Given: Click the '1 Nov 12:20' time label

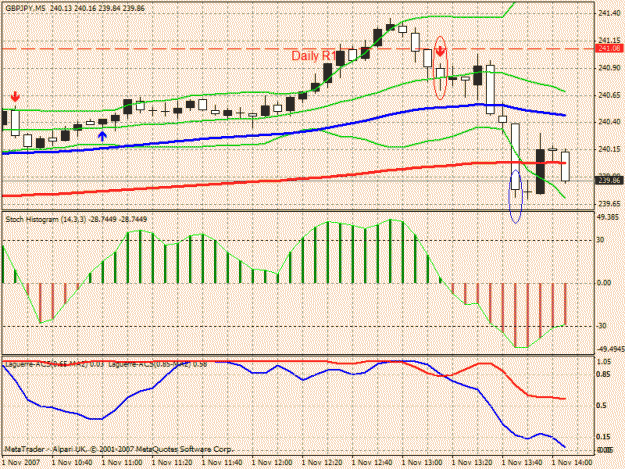Looking at the screenshot, I should tap(322, 463).
